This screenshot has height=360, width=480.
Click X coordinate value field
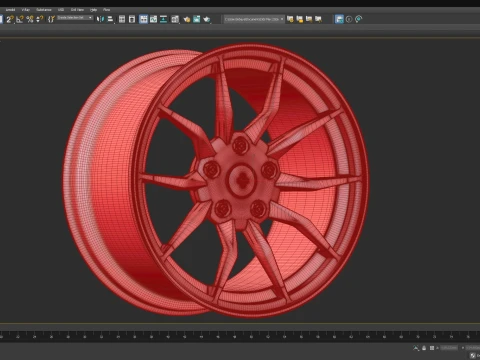(x=449, y=348)
